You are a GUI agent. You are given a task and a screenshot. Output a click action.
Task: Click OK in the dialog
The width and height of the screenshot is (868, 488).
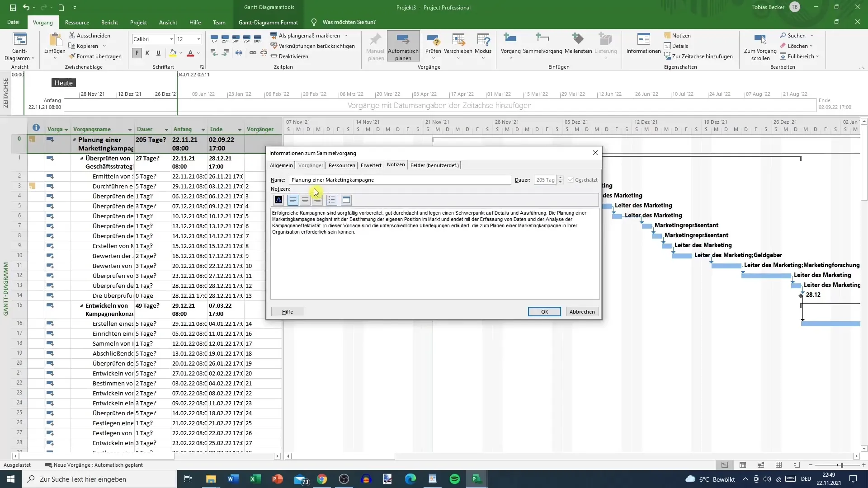click(544, 312)
